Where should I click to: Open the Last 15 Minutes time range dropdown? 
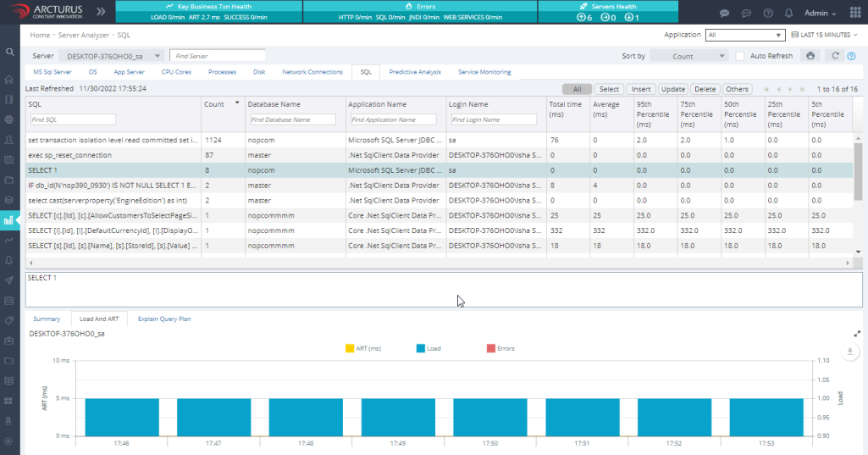tap(824, 35)
